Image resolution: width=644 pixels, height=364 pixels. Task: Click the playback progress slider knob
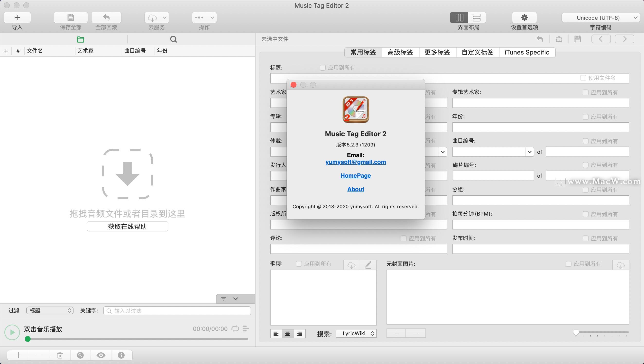(x=28, y=339)
